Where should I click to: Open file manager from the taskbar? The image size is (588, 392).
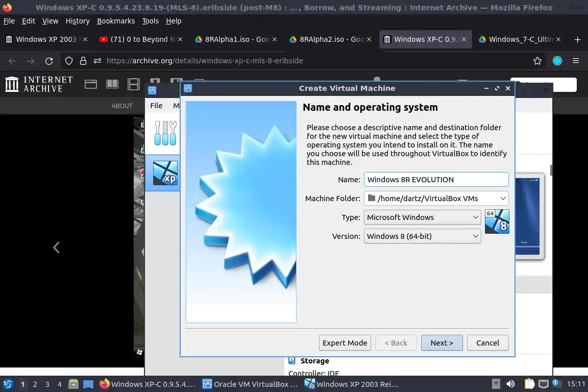click(x=73, y=384)
